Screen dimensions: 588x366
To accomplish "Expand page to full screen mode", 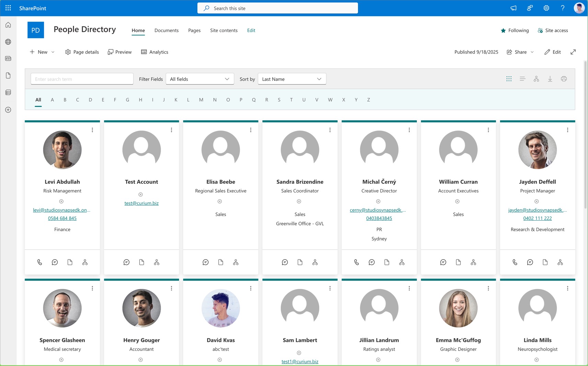I will click(x=573, y=52).
